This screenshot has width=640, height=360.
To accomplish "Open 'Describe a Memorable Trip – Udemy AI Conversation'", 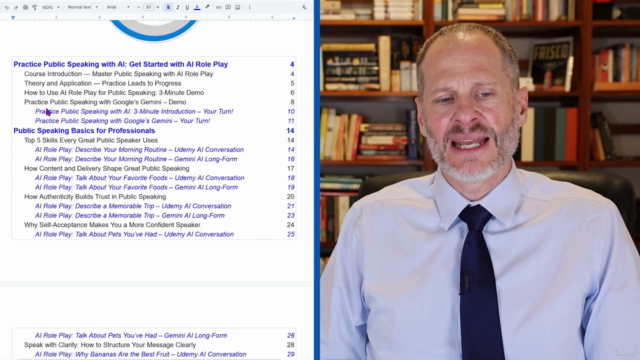I will point(133,206).
